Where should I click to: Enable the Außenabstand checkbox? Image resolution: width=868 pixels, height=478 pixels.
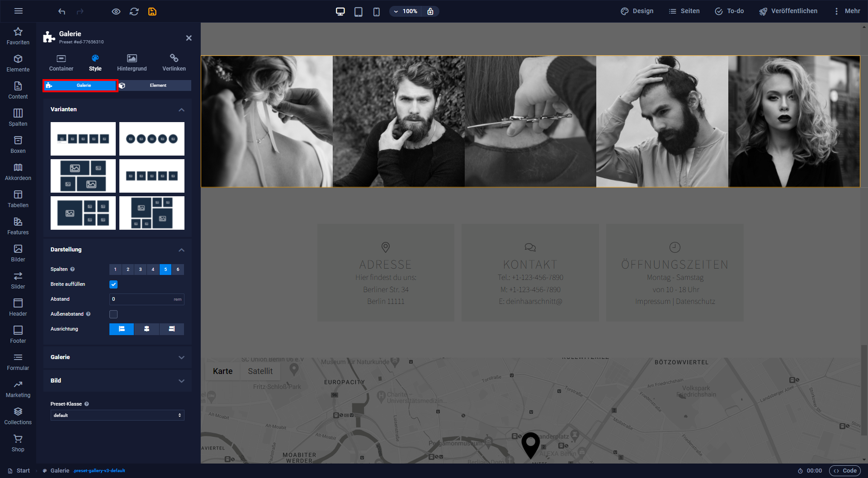coord(113,314)
